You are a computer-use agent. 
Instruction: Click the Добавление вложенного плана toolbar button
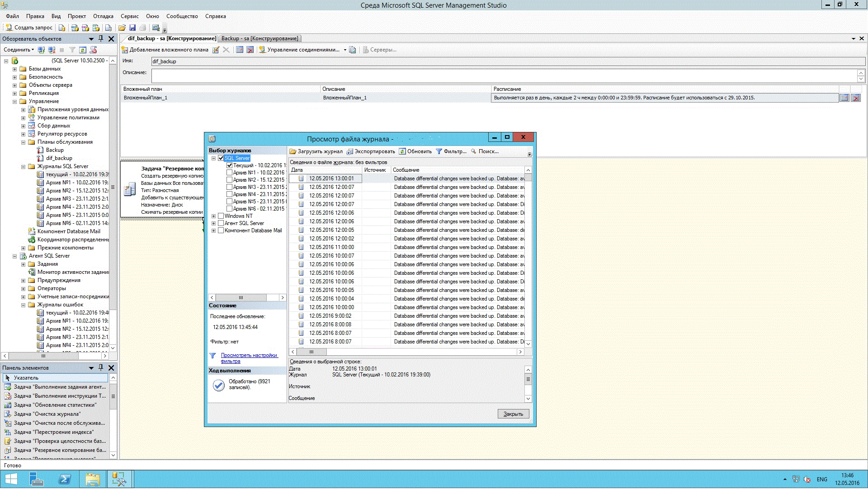pyautogui.click(x=165, y=50)
